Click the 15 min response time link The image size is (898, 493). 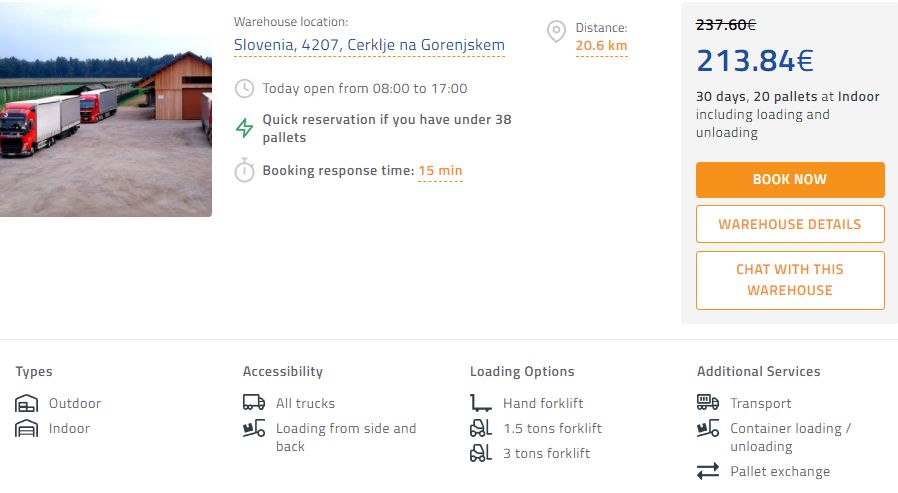coord(440,171)
